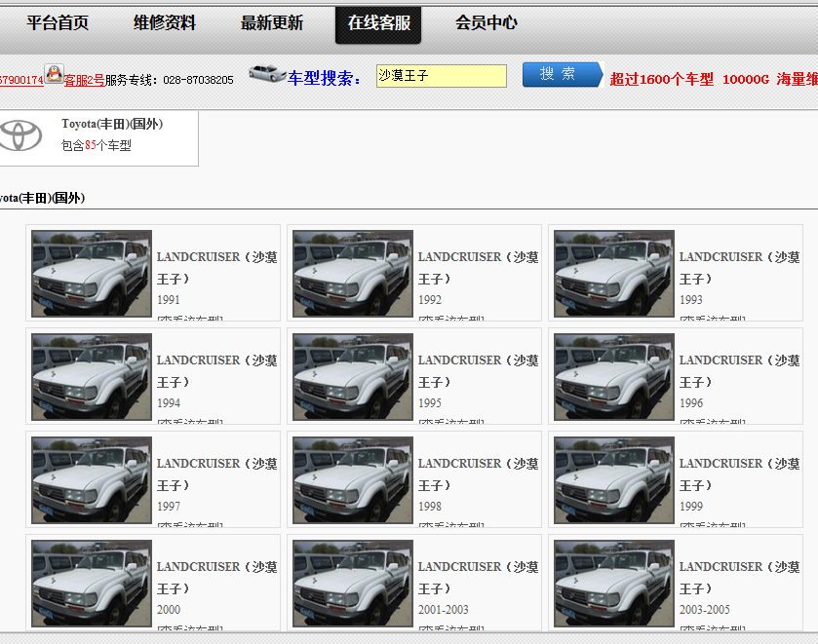Click the QQ penguin customer service icon
818x644 pixels.
click(x=54, y=73)
